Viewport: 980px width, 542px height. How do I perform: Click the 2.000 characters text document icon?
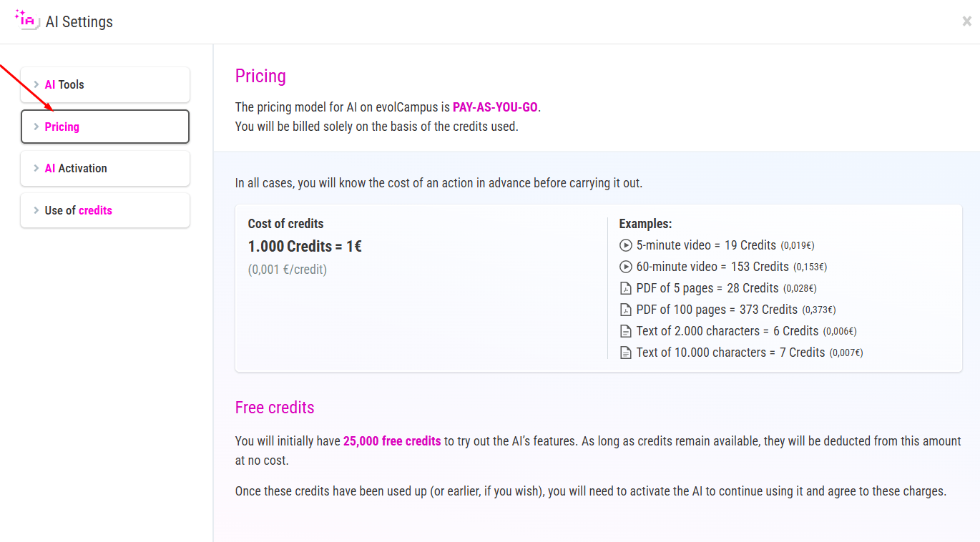[x=625, y=331]
